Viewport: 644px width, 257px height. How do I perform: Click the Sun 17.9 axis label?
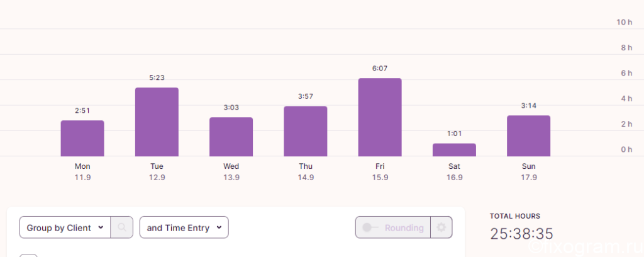tap(528, 172)
